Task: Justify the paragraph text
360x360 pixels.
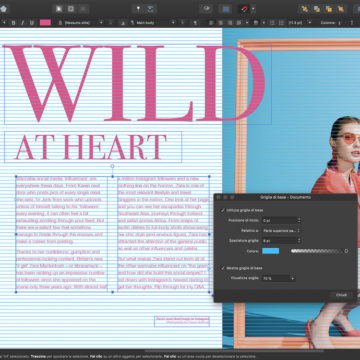Action: 239,23
